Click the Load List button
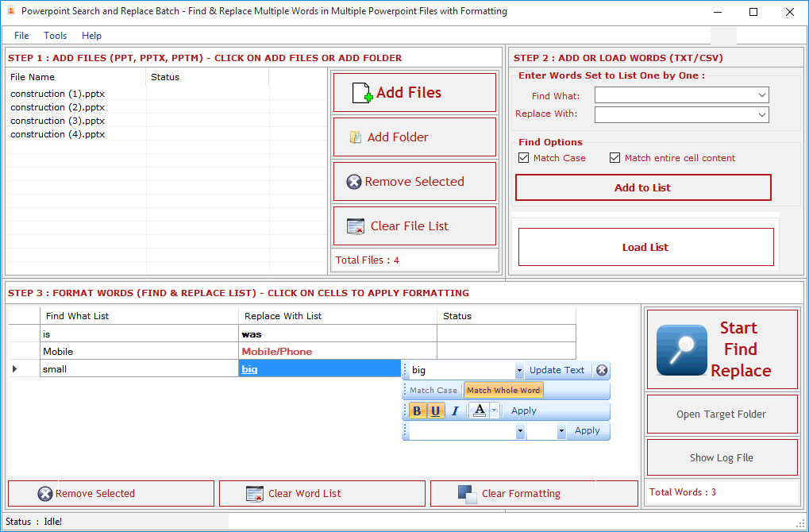The width and height of the screenshot is (809, 532). point(646,247)
